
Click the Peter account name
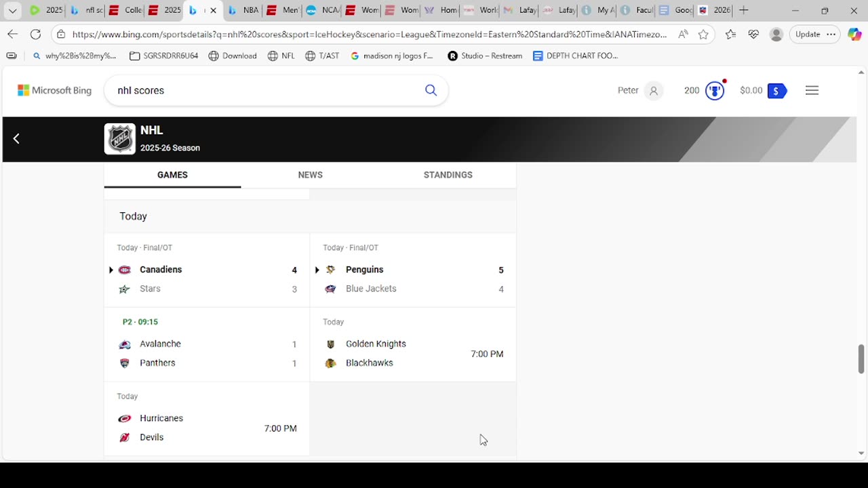point(628,90)
